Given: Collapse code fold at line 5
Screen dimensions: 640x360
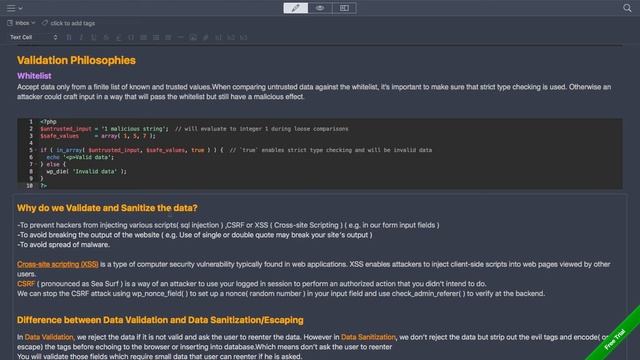Looking at the screenshot, I should (x=36, y=150).
